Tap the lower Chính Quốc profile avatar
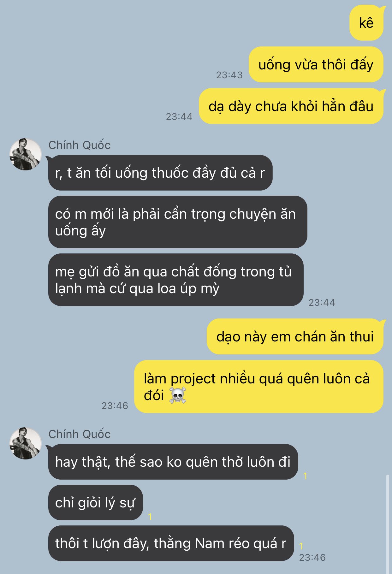 (x=26, y=443)
